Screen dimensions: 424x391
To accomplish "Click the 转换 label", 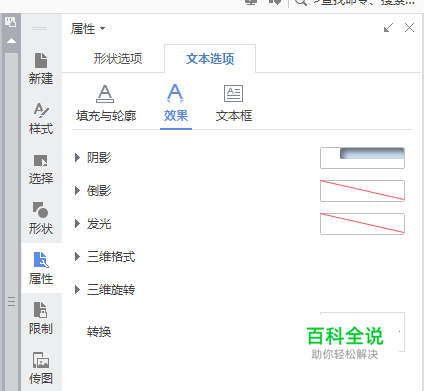I will (99, 332).
